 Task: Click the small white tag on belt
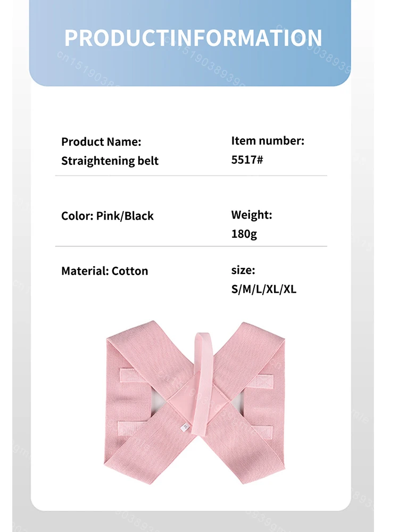point(185,428)
